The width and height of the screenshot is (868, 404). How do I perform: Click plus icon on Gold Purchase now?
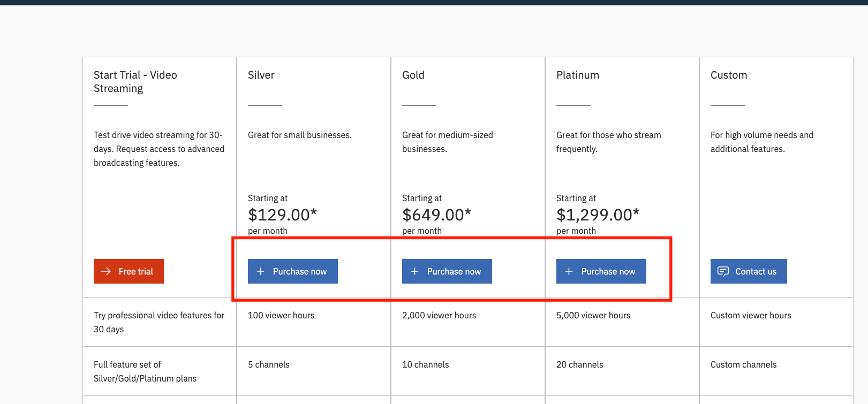[415, 271]
